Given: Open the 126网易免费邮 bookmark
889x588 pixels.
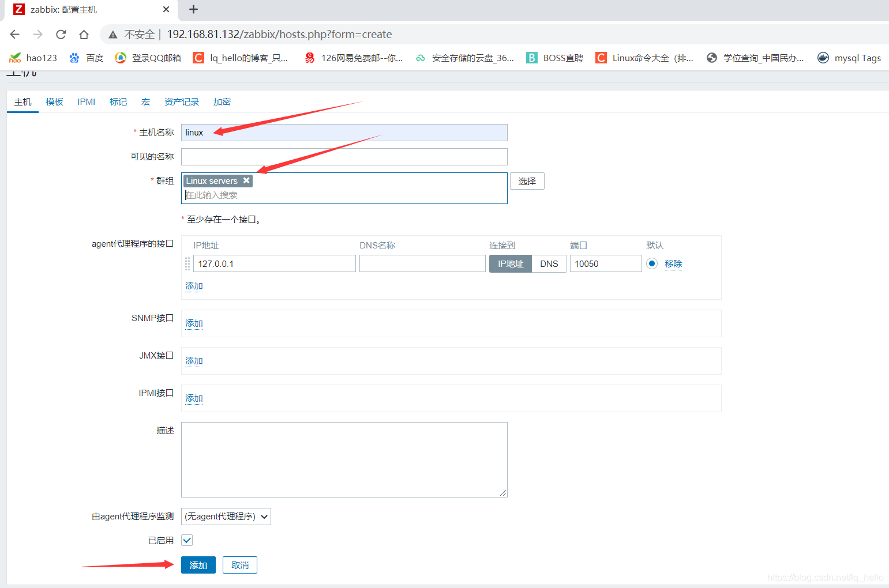Looking at the screenshot, I should pos(354,58).
